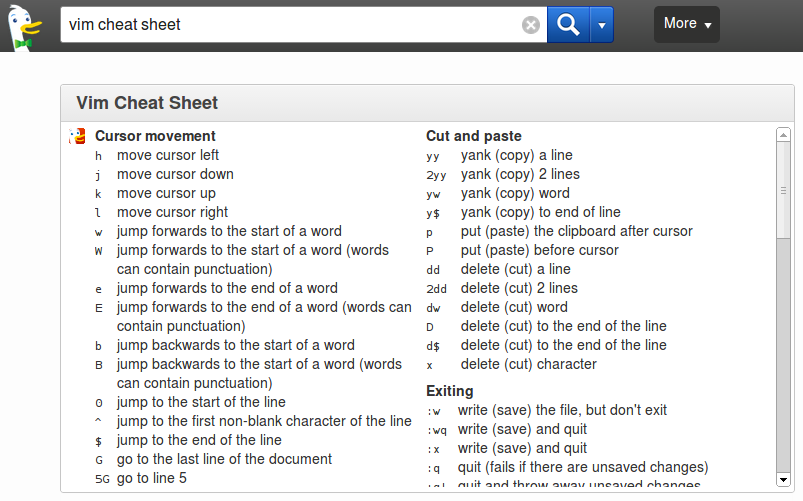Clear the search box with the X icon
This screenshot has height=501, width=803.
click(x=531, y=25)
